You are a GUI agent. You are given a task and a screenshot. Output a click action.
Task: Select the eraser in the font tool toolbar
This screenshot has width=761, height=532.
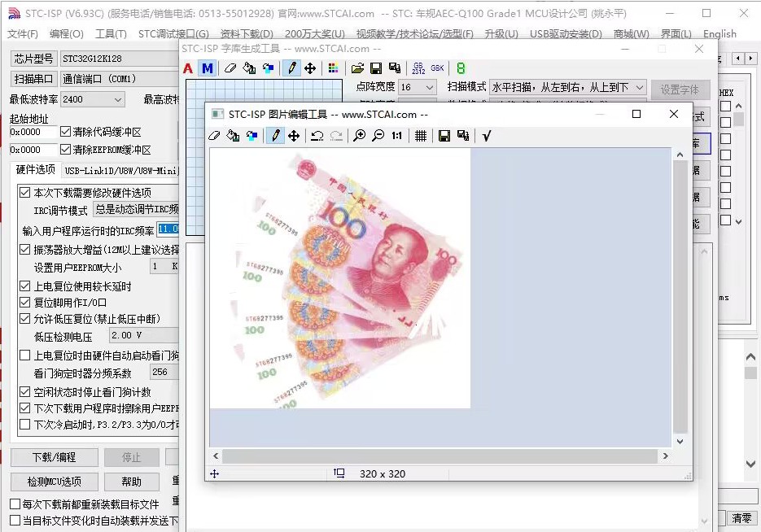[x=230, y=68]
